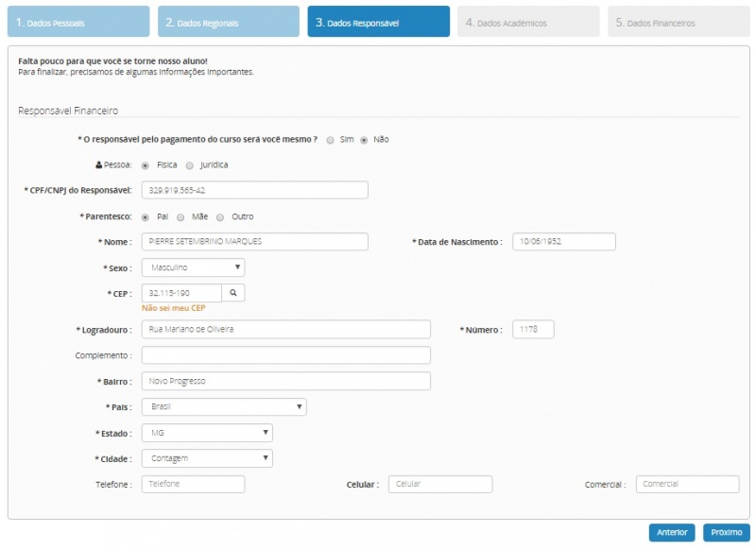Choose 'Jurídica' person type
Viewport: 756px width, 550px height.
tap(190, 165)
